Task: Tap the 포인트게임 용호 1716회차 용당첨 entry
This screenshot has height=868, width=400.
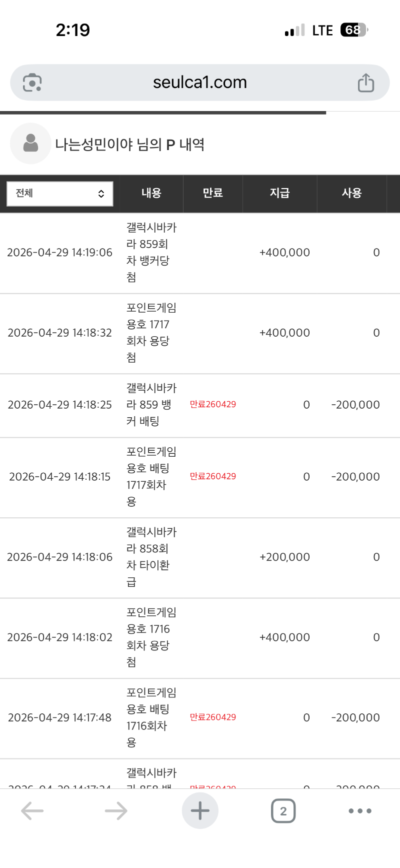Action: (x=151, y=637)
